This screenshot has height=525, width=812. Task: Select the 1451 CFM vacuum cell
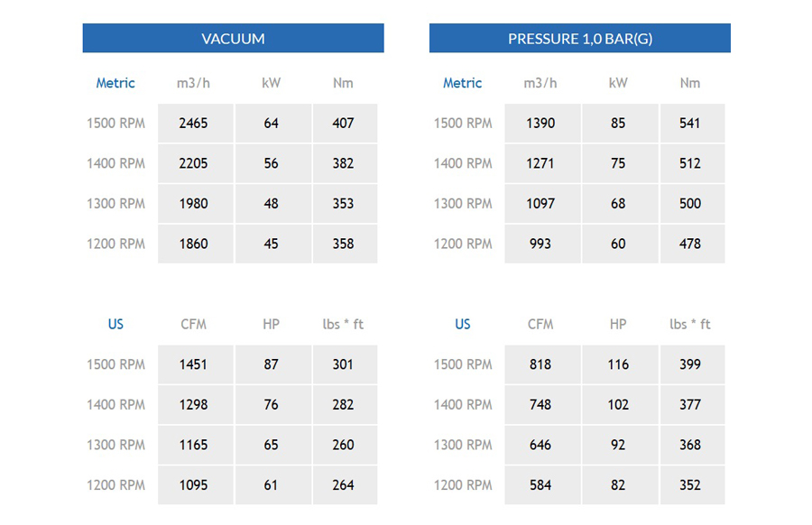click(x=196, y=364)
